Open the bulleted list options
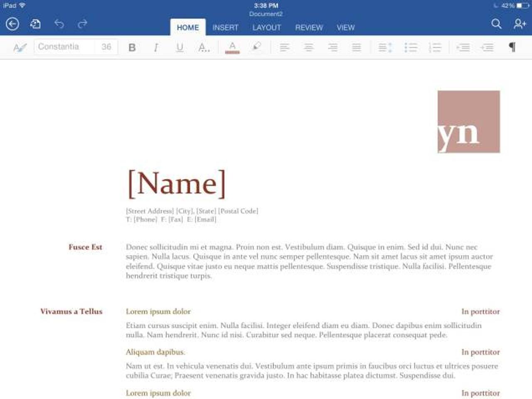 coord(411,47)
